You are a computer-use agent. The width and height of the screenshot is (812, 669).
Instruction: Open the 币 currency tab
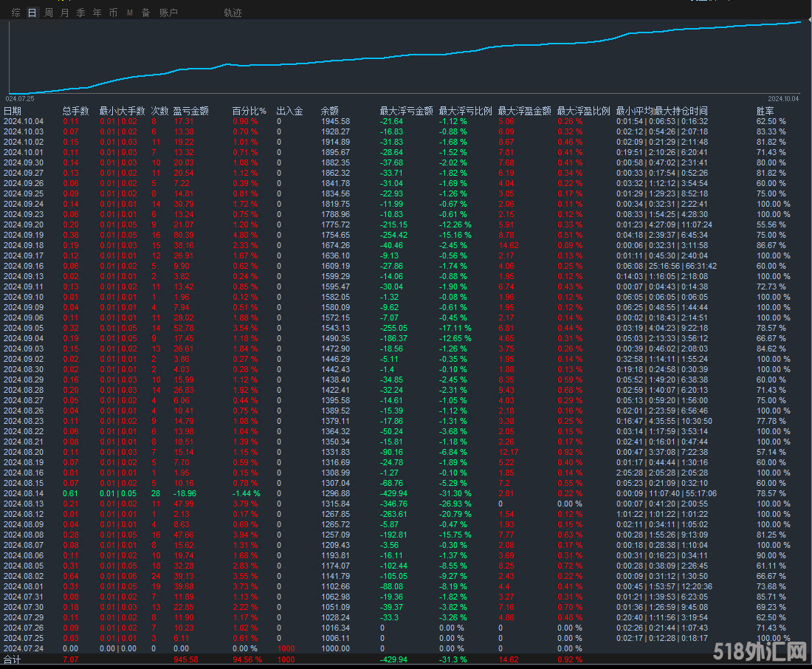click(x=113, y=13)
